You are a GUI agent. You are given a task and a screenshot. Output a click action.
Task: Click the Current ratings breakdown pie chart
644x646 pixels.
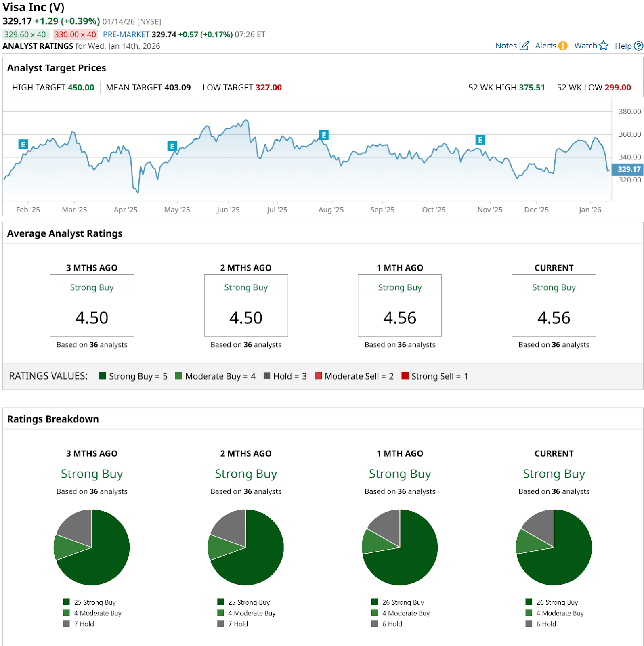point(554,547)
